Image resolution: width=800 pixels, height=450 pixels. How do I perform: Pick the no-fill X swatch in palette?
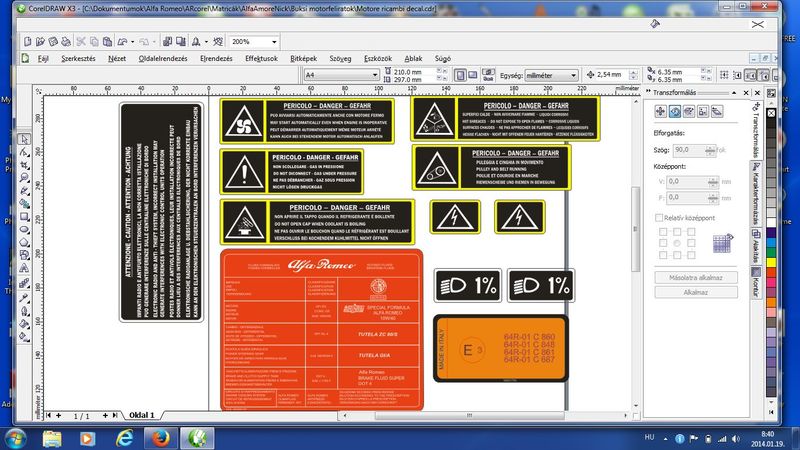point(771,113)
